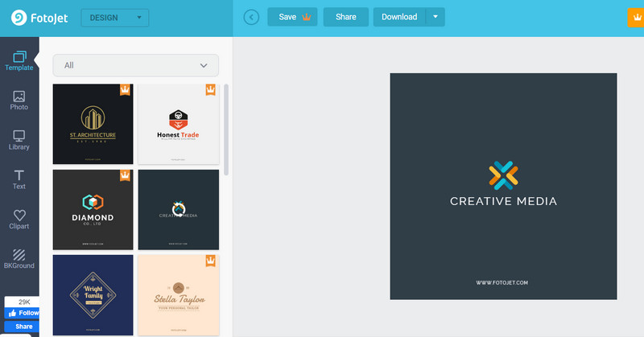Image resolution: width=644 pixels, height=337 pixels.
Task: Open the Template panel in sidebar
Action: click(19, 61)
